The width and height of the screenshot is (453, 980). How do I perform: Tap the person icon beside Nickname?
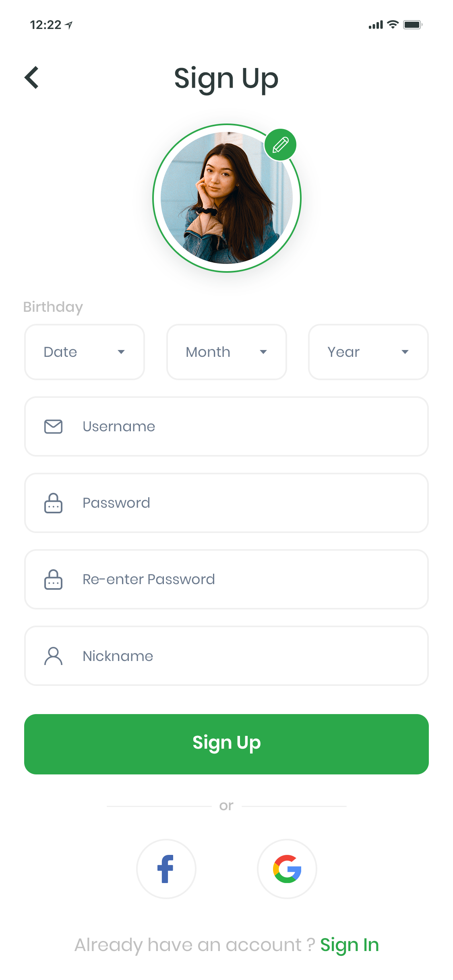click(x=53, y=656)
